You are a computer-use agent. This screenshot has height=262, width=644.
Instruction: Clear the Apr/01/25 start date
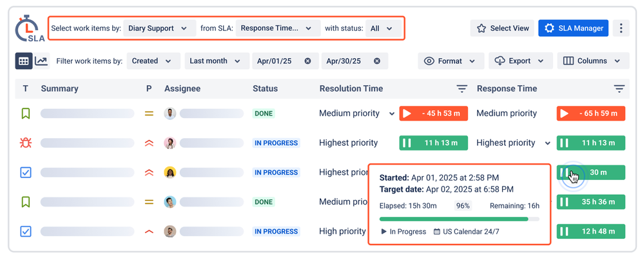click(x=307, y=61)
